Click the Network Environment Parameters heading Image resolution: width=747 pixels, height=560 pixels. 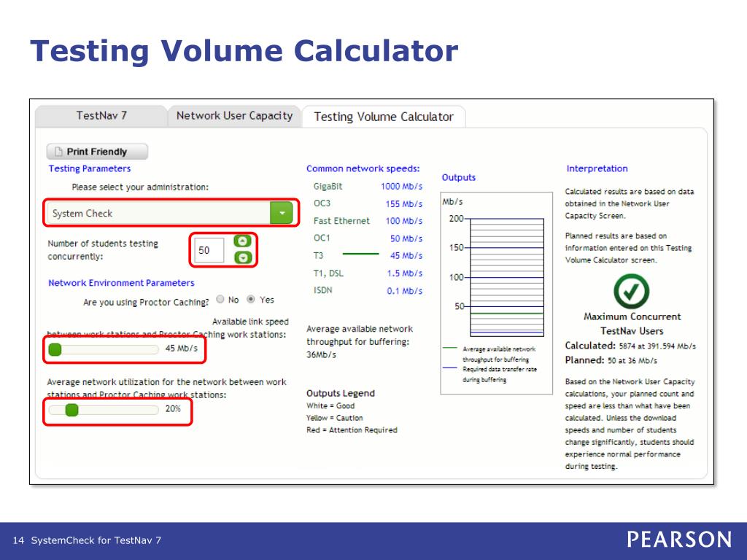pyautogui.click(x=122, y=283)
